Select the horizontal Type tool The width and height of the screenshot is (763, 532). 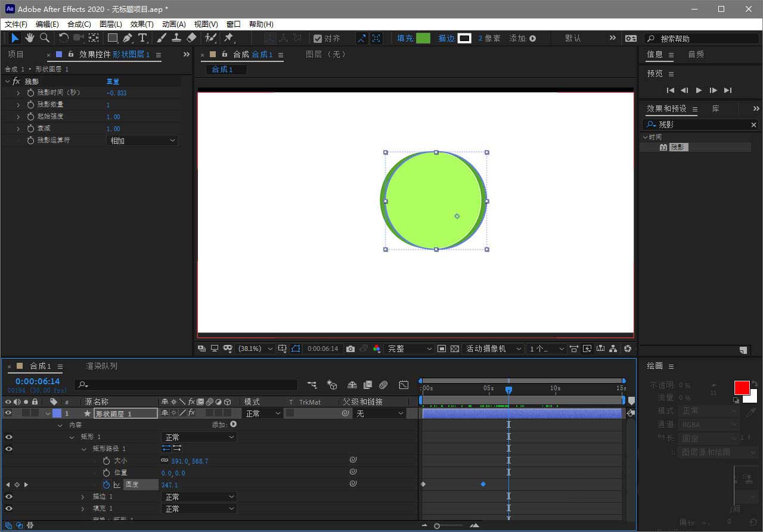[x=142, y=38]
